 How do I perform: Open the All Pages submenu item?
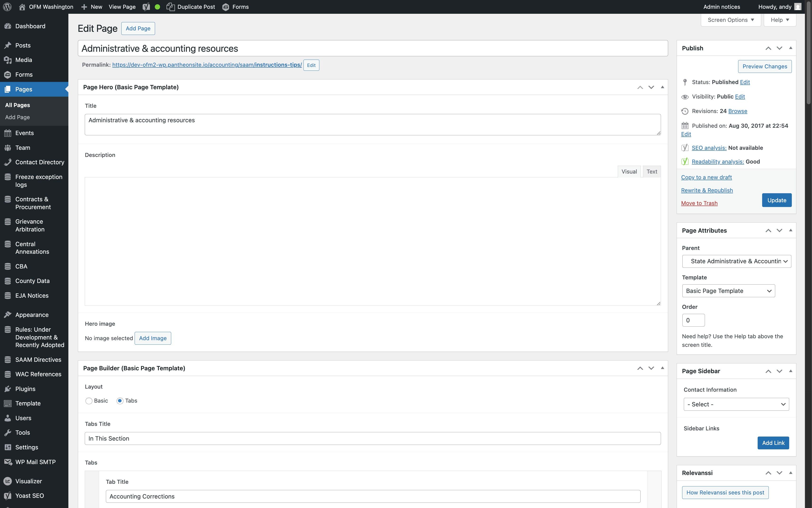pyautogui.click(x=18, y=105)
